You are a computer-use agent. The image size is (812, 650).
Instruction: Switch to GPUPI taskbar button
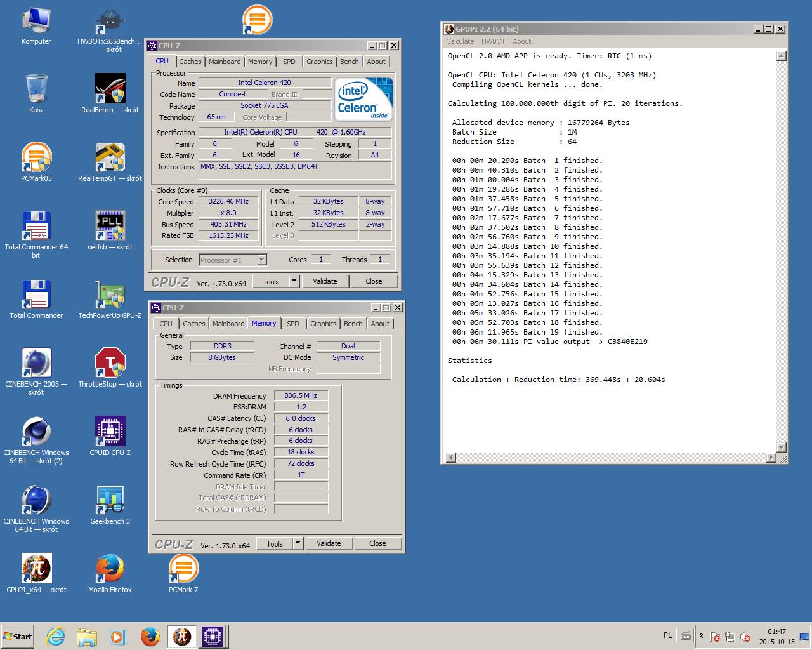(x=182, y=637)
